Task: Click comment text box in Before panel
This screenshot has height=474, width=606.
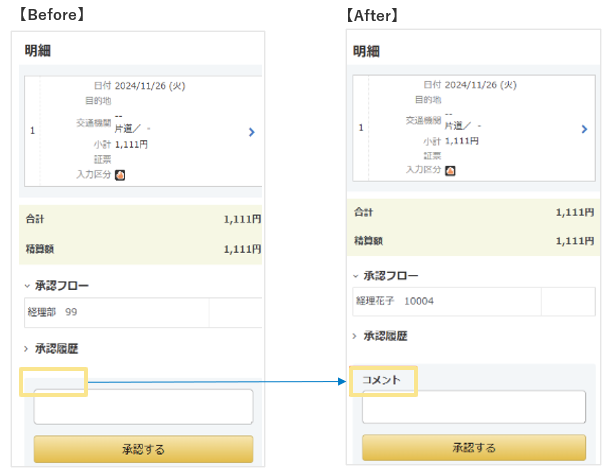Action: [x=143, y=407]
